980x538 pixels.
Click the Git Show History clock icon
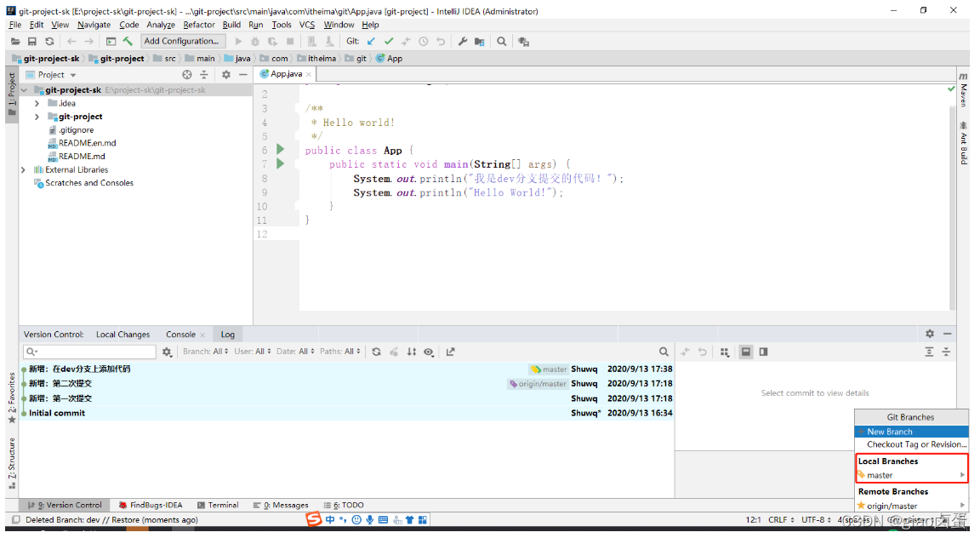(423, 42)
